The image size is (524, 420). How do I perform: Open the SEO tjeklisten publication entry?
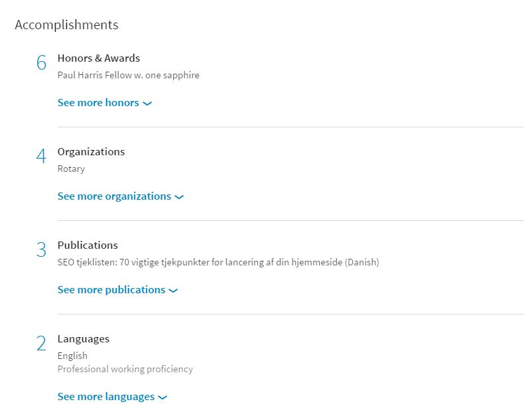(218, 263)
